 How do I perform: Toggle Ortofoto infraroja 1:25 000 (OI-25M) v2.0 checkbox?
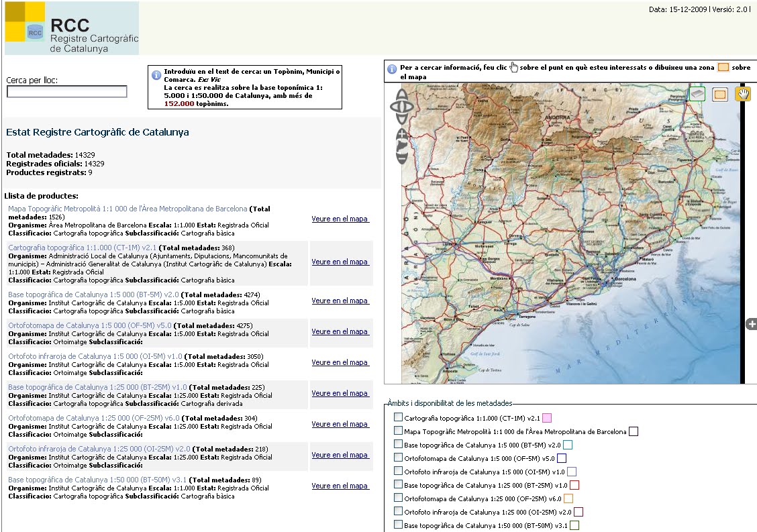(398, 511)
